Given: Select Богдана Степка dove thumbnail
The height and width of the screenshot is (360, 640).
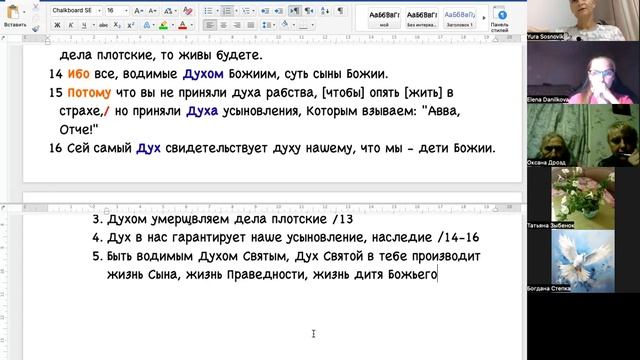Looking at the screenshot, I should [x=583, y=261].
